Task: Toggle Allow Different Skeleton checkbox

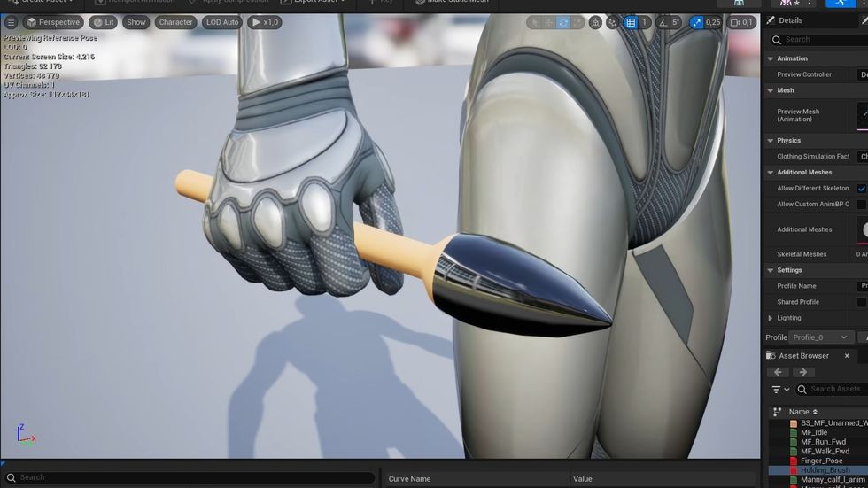Action: click(x=862, y=189)
